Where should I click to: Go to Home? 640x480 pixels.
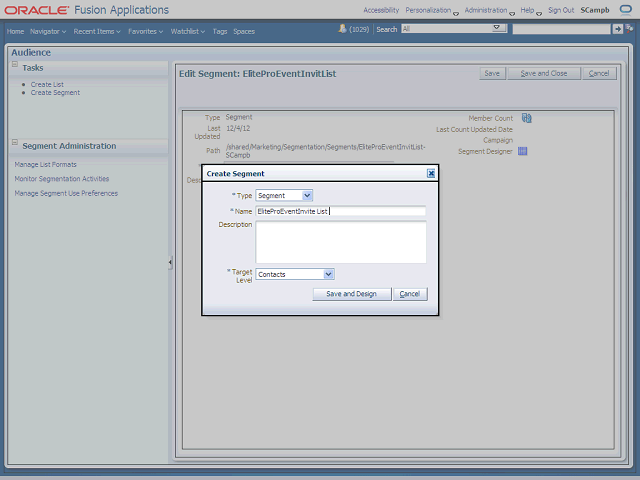16,31
